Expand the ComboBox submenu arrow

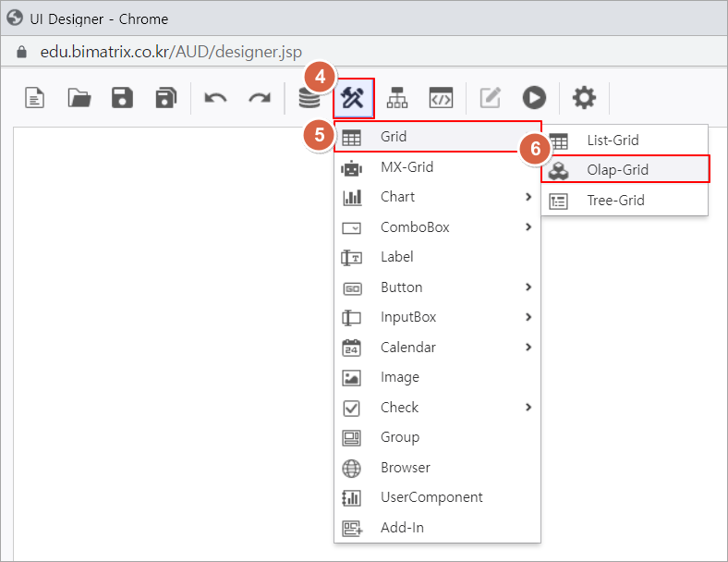pos(528,226)
